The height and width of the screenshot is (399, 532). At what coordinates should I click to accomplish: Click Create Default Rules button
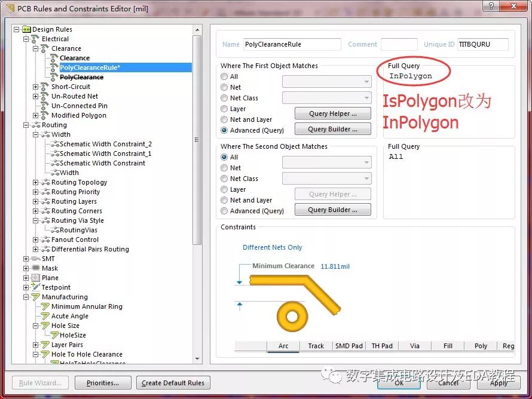173,383
